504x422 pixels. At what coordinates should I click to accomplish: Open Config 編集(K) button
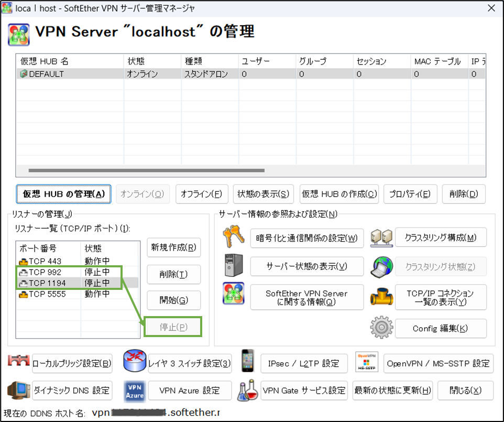pyautogui.click(x=441, y=328)
